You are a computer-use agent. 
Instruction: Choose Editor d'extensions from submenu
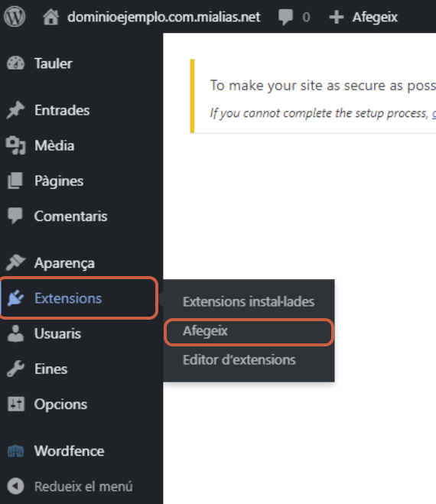point(239,360)
